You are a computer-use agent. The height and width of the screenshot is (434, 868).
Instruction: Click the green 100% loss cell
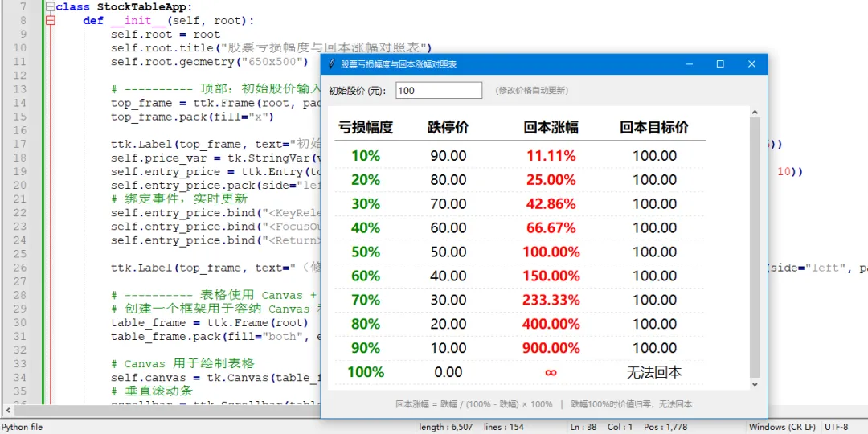(x=366, y=372)
